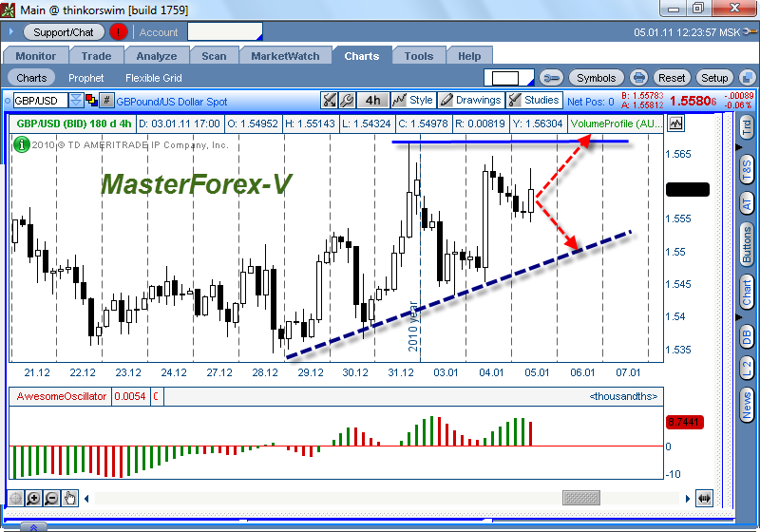Click the green info icon on the chart
The image size is (760, 532).
coord(21,144)
